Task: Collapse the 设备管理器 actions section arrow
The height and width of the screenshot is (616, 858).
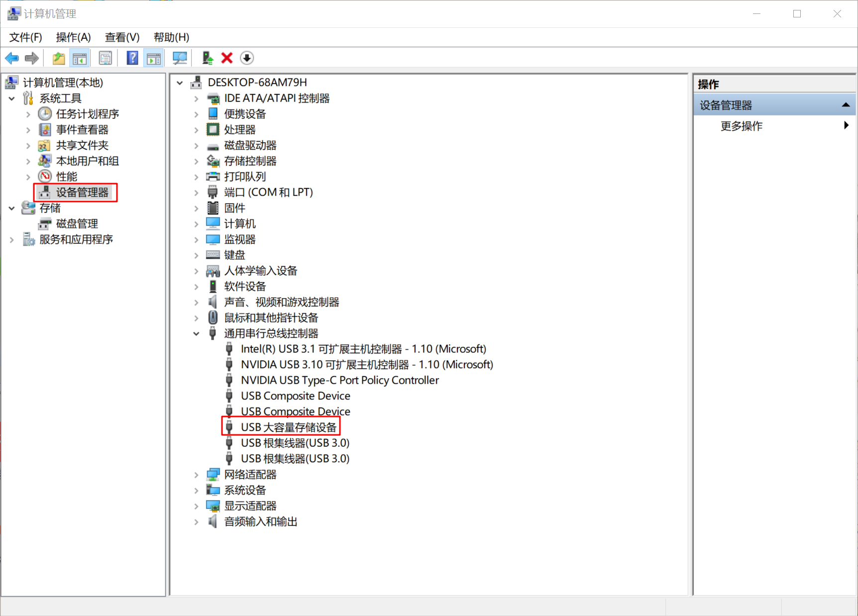Action: pos(846,104)
